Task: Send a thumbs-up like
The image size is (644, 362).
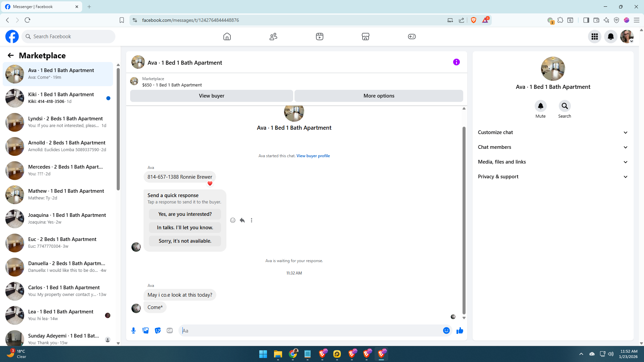Action: pyautogui.click(x=460, y=330)
